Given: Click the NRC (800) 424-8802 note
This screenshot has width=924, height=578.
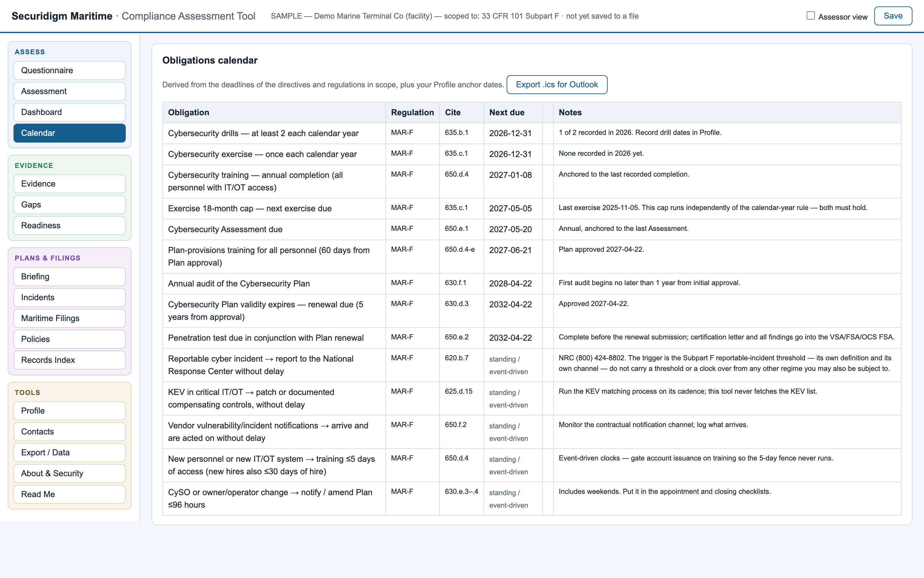Looking at the screenshot, I should (x=725, y=363).
